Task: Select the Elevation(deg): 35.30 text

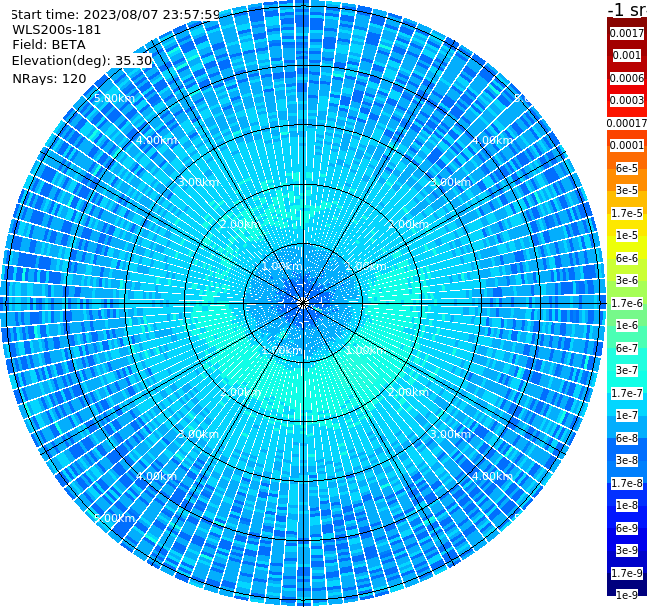Action: tap(82, 61)
